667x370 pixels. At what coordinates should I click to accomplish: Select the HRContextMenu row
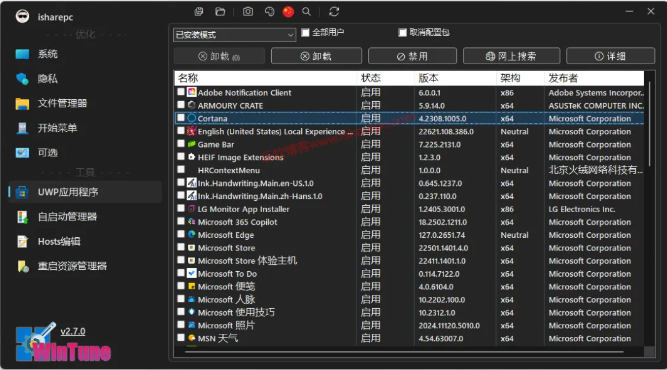(x=409, y=170)
